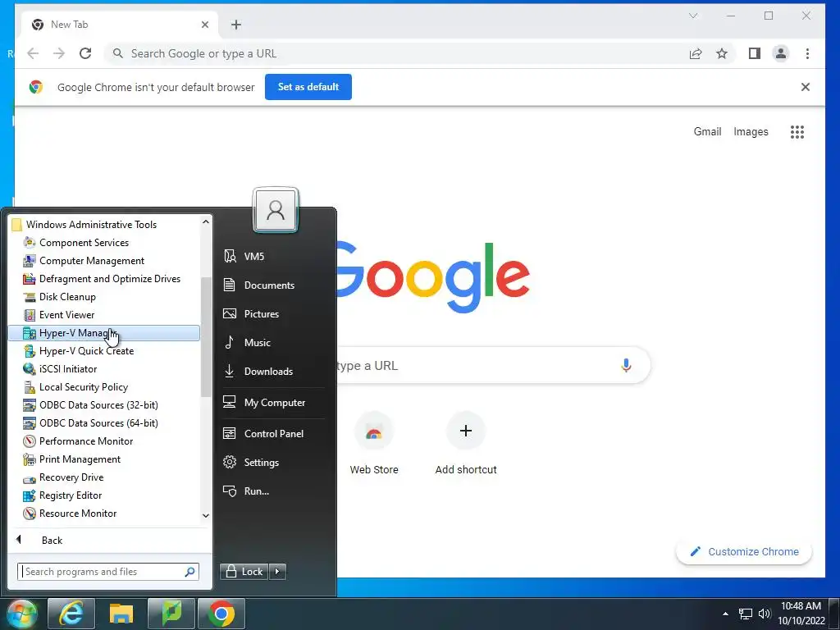Open the Gmail link
840x630 pixels.
tap(708, 132)
